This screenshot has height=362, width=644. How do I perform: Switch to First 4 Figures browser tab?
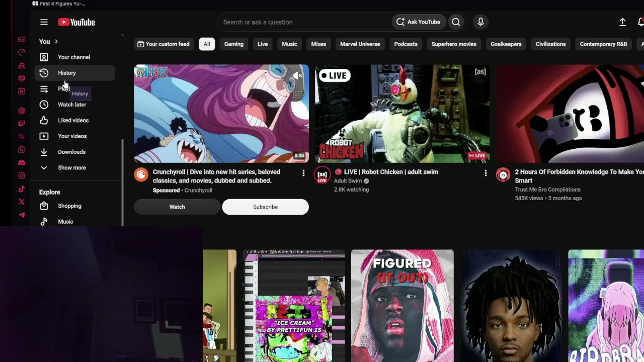[59, 4]
